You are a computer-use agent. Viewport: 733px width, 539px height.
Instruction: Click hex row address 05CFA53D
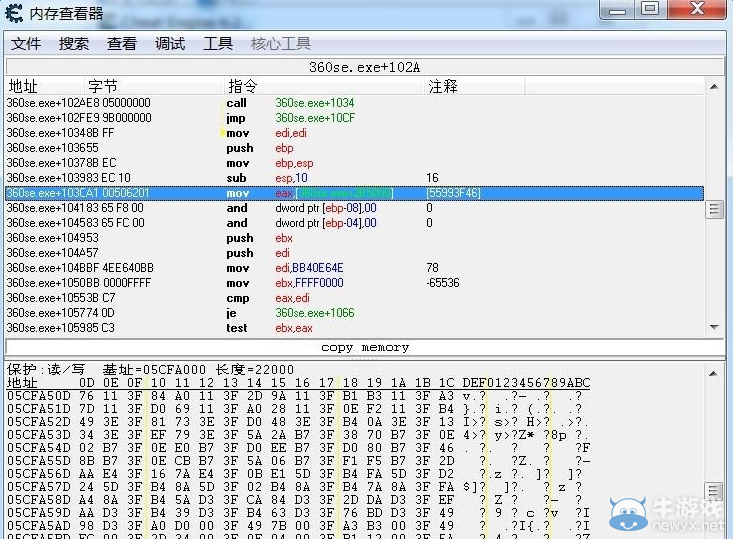click(x=39, y=435)
